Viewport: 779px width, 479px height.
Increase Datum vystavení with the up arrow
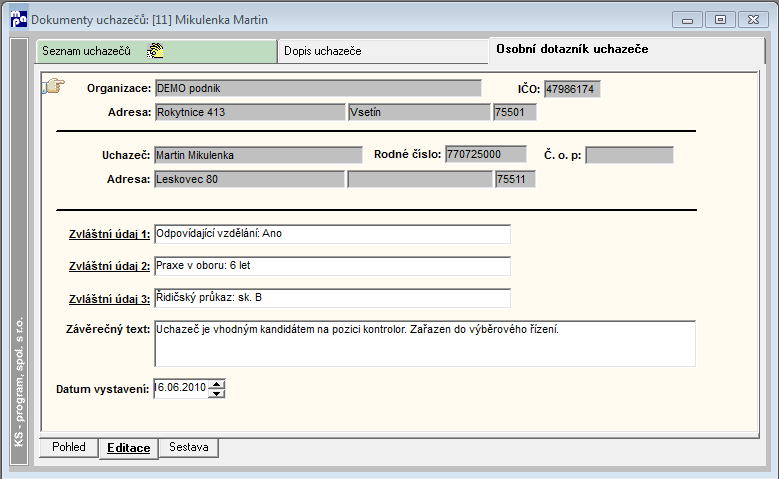click(x=217, y=384)
